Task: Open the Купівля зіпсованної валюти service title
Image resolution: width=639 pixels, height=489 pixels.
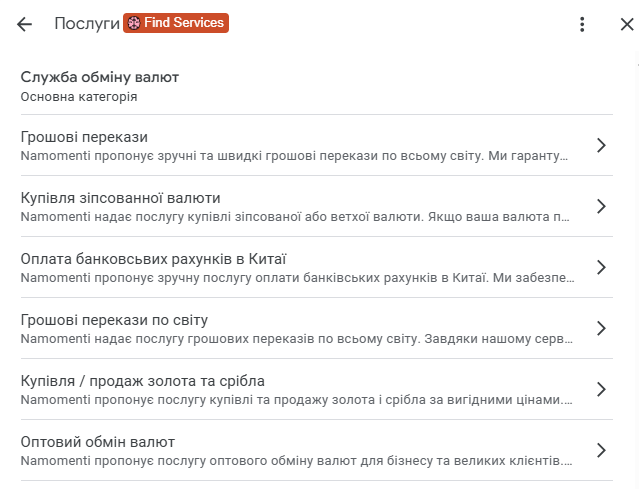Action: pos(120,197)
